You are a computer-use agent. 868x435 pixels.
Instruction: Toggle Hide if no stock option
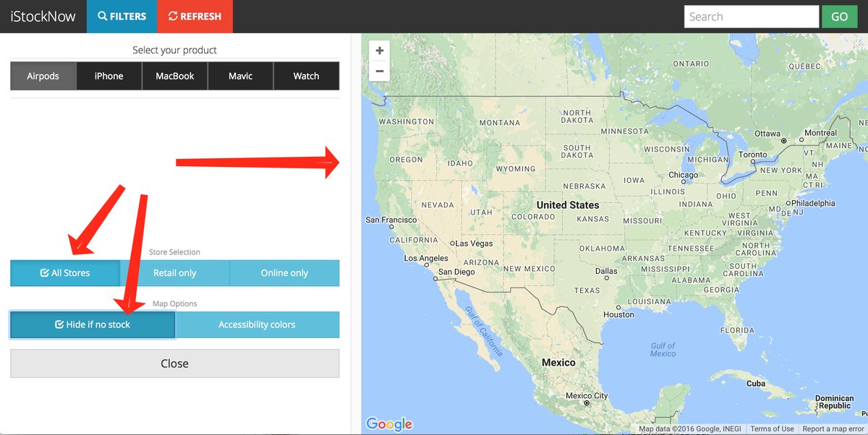(x=93, y=324)
